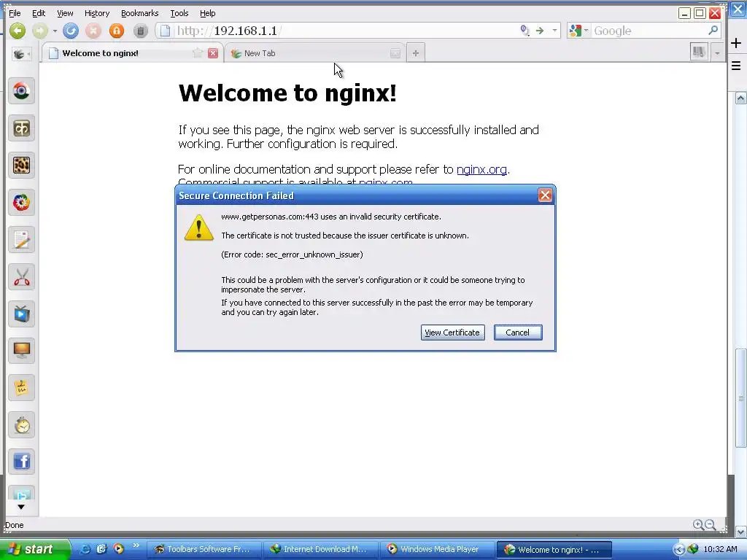Click View Certificate in the dialog

(452, 332)
